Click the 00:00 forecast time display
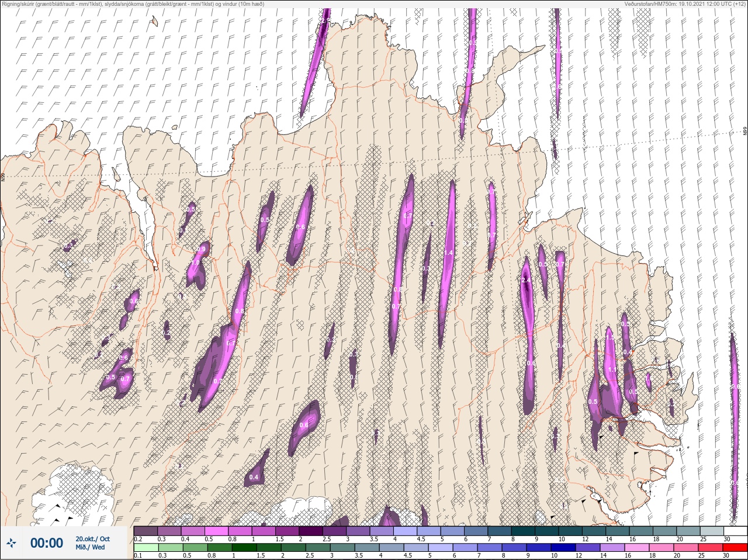Image resolution: width=748 pixels, height=560 pixels. 47,543
